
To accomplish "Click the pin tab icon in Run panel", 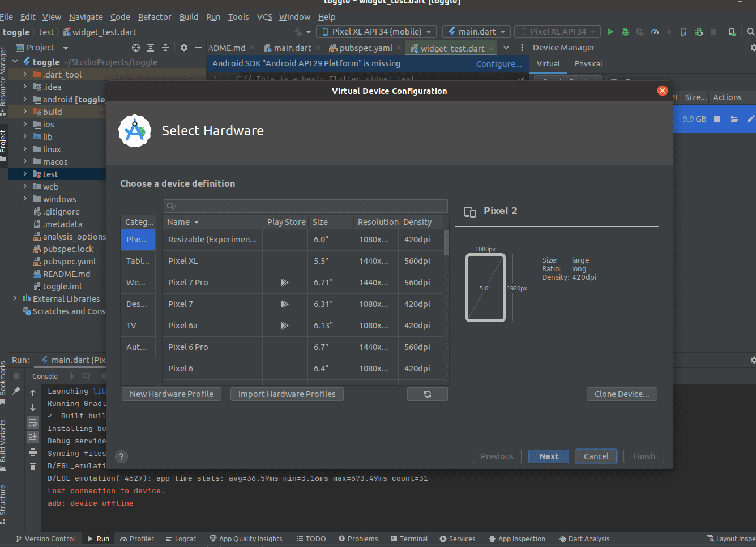I will 16,391.
